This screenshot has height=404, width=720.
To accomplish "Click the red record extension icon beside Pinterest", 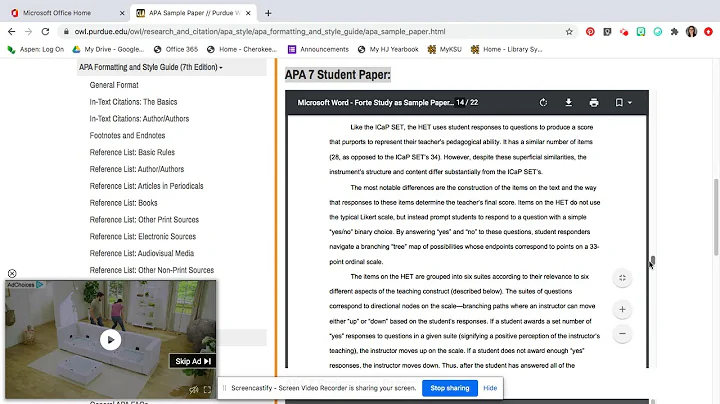I will (624, 32).
